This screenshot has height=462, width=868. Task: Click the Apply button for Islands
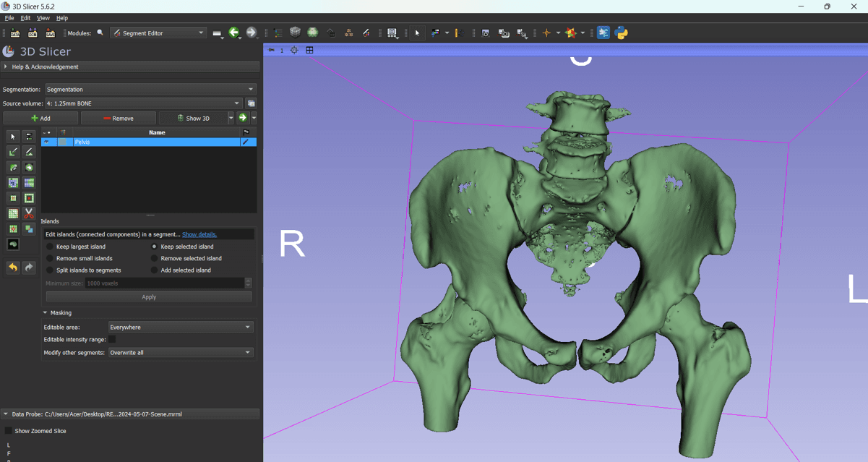click(x=149, y=297)
